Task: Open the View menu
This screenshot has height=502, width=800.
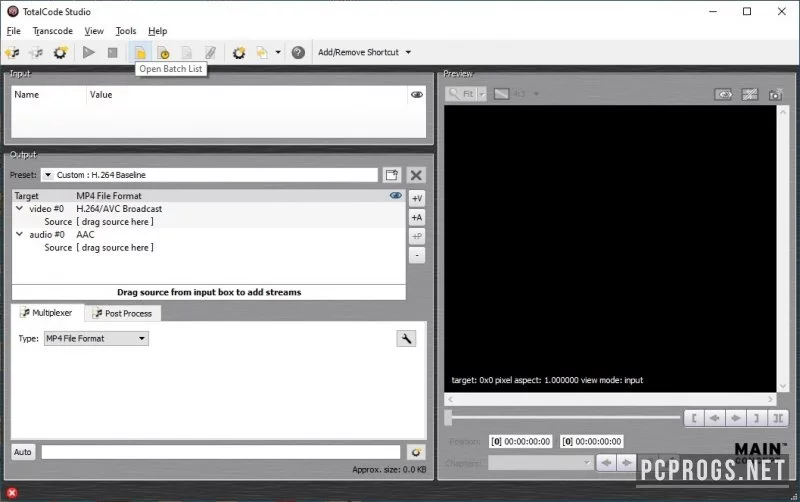Action: point(94,31)
